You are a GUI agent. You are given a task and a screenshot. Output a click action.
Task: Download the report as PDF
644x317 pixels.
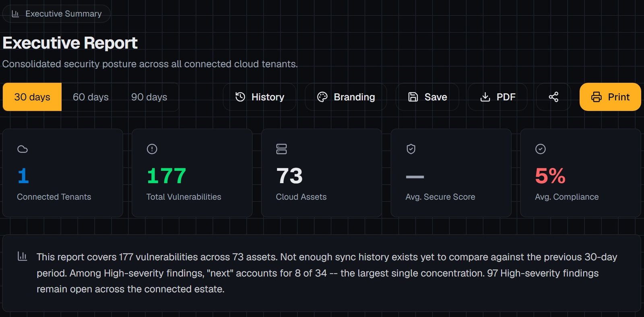497,97
